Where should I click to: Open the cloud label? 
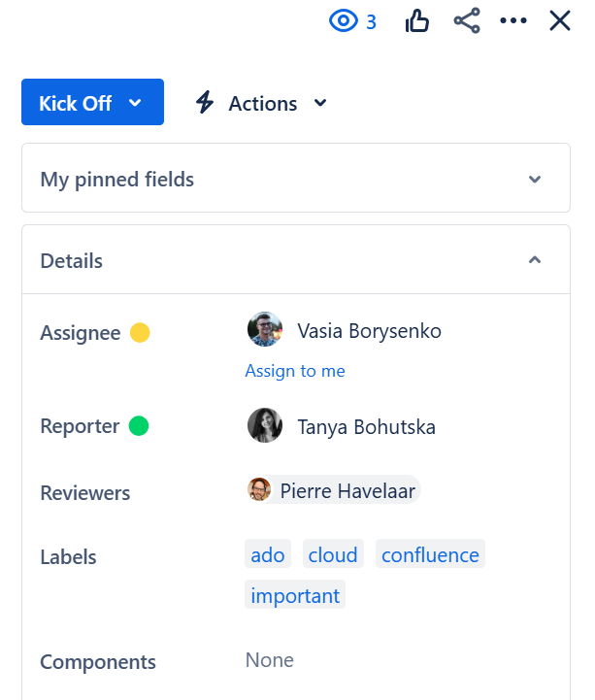pyautogui.click(x=333, y=555)
